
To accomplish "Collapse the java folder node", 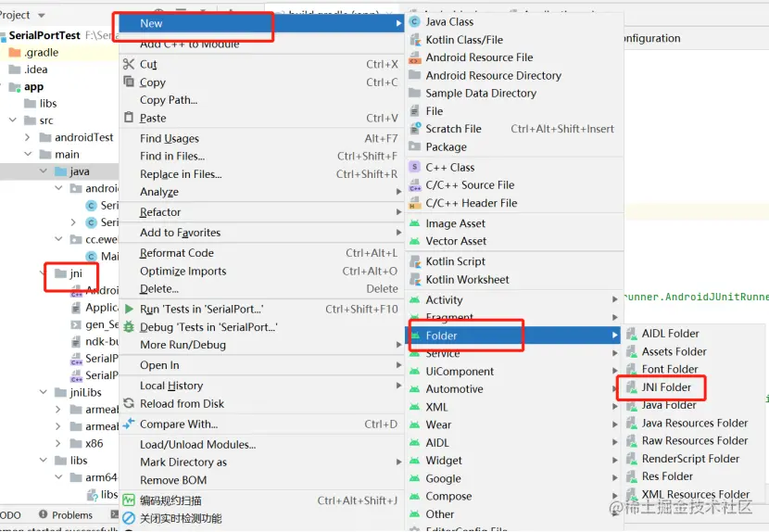I will pos(44,171).
